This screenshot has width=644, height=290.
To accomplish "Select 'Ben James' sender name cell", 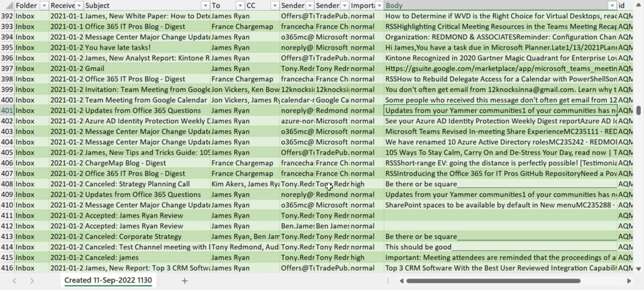I will pyautogui.click(x=332, y=226).
